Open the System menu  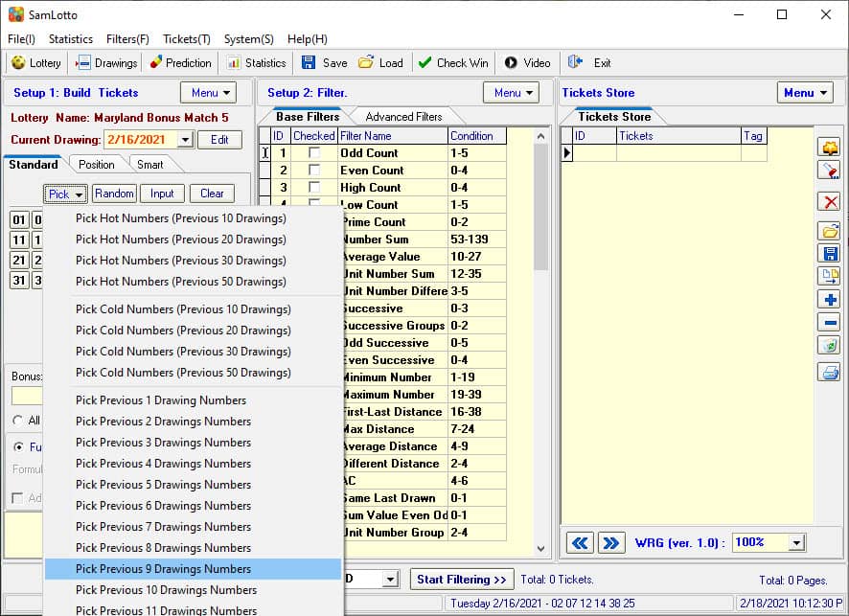[x=248, y=39]
